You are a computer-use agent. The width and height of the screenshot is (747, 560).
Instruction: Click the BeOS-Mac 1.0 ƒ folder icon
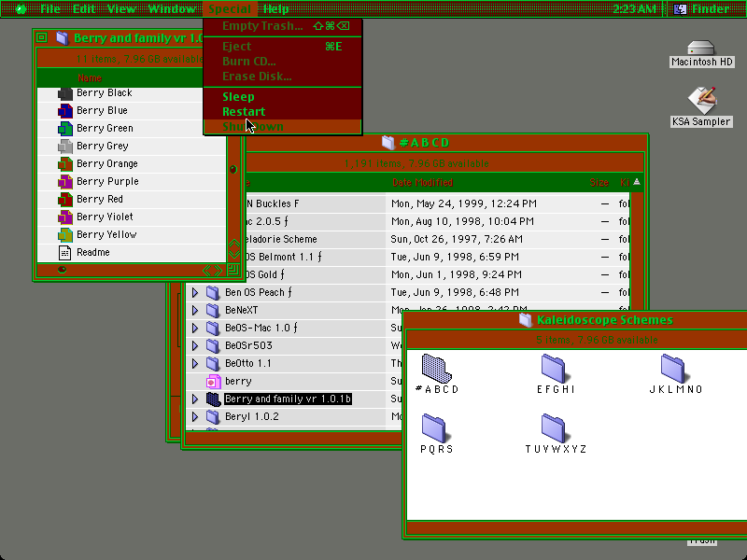tap(213, 329)
